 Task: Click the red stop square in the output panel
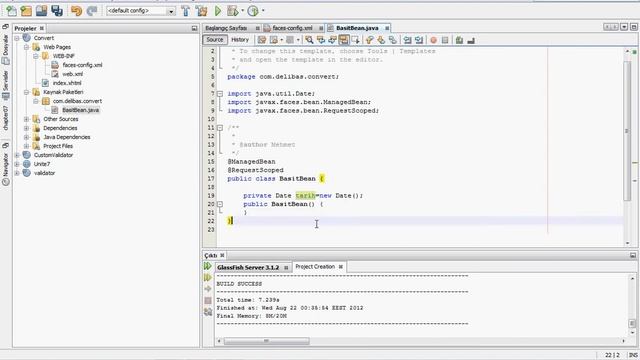(208, 300)
